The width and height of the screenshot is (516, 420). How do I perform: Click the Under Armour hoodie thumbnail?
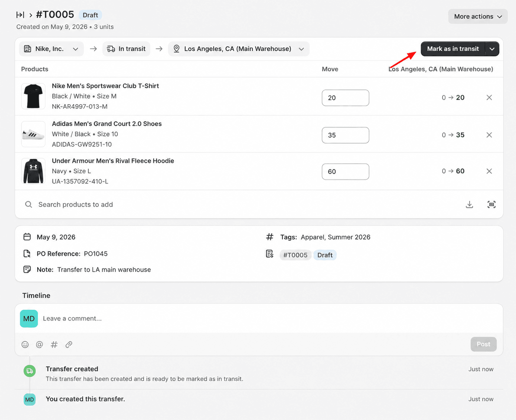coord(33,171)
